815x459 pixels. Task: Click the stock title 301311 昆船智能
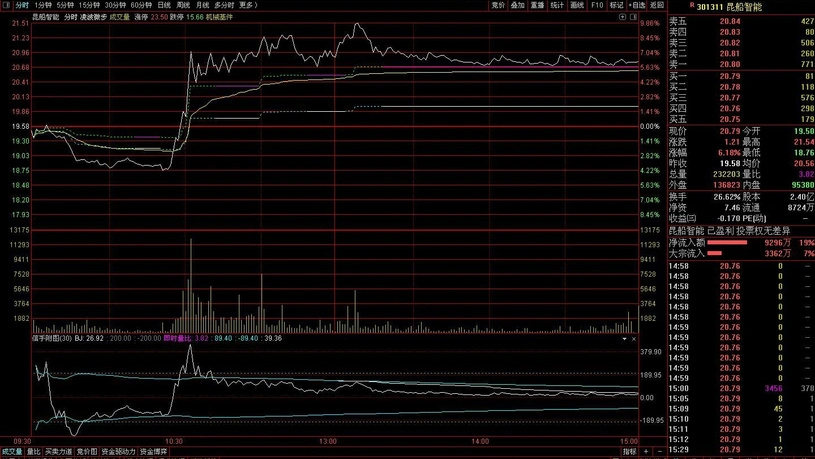point(729,7)
